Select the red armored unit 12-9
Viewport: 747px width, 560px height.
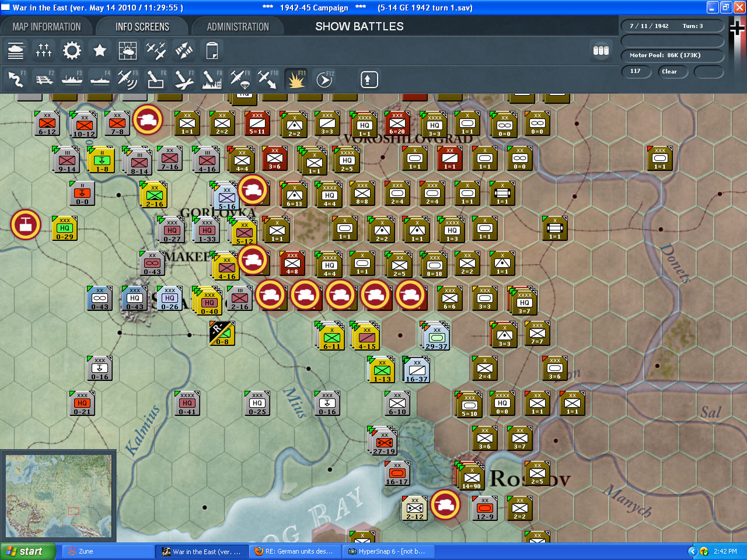coord(484,508)
